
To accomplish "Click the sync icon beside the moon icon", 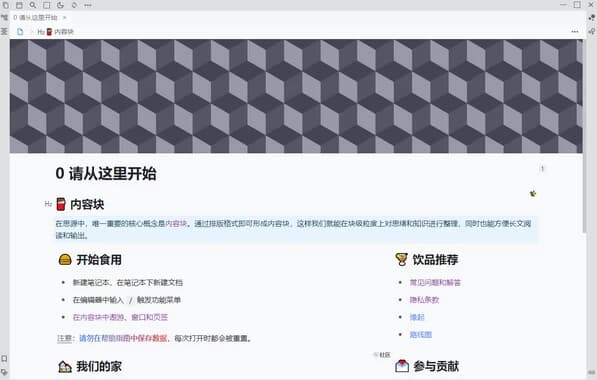I will (74, 5).
